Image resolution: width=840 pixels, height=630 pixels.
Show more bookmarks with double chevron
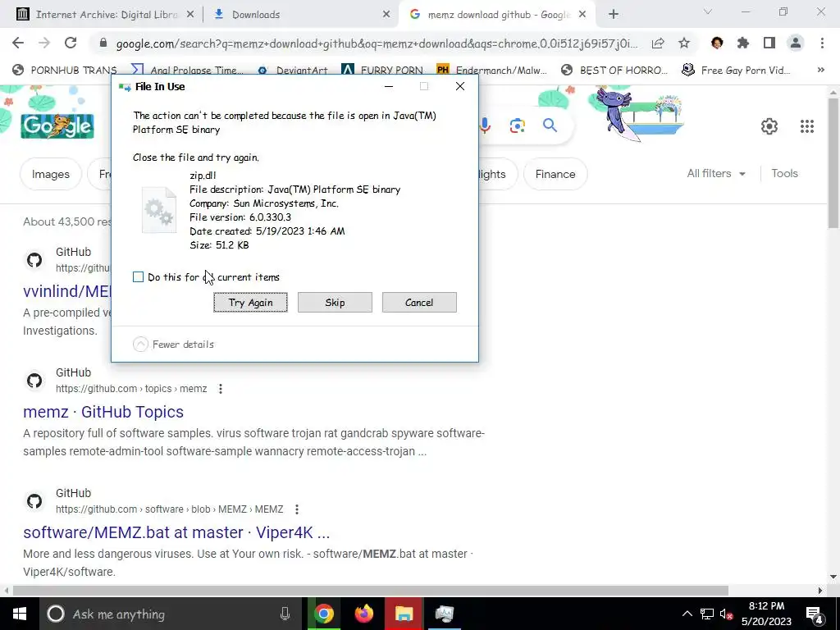[x=820, y=70]
